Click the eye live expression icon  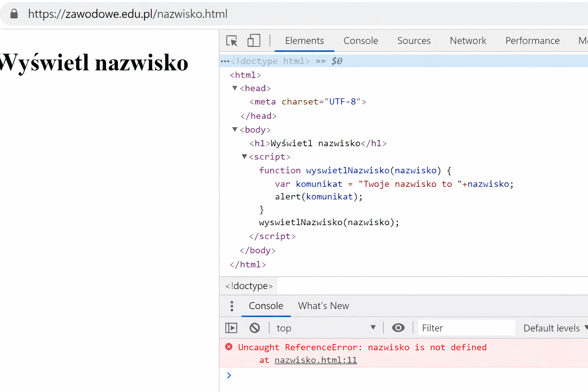point(398,328)
